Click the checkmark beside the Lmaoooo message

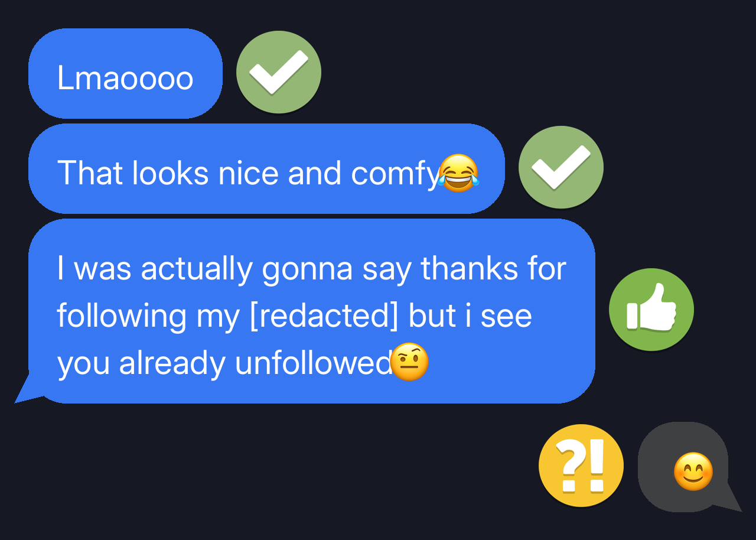click(x=279, y=72)
